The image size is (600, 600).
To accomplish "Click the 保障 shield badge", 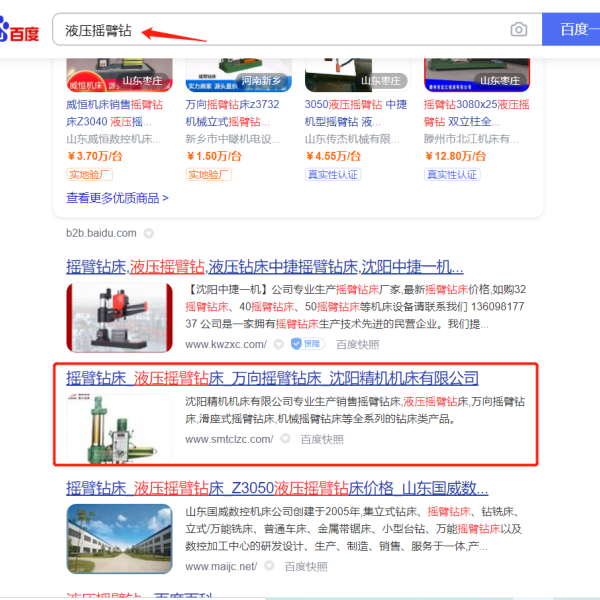I will click(308, 344).
